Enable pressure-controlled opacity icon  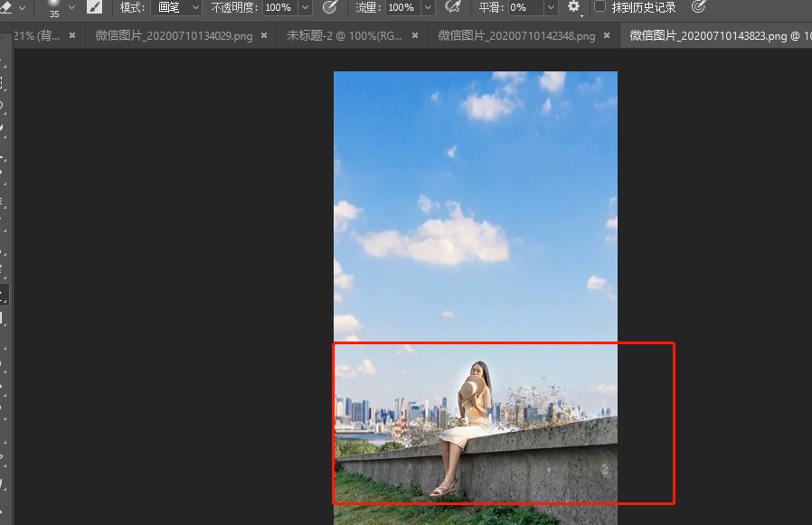tap(331, 8)
